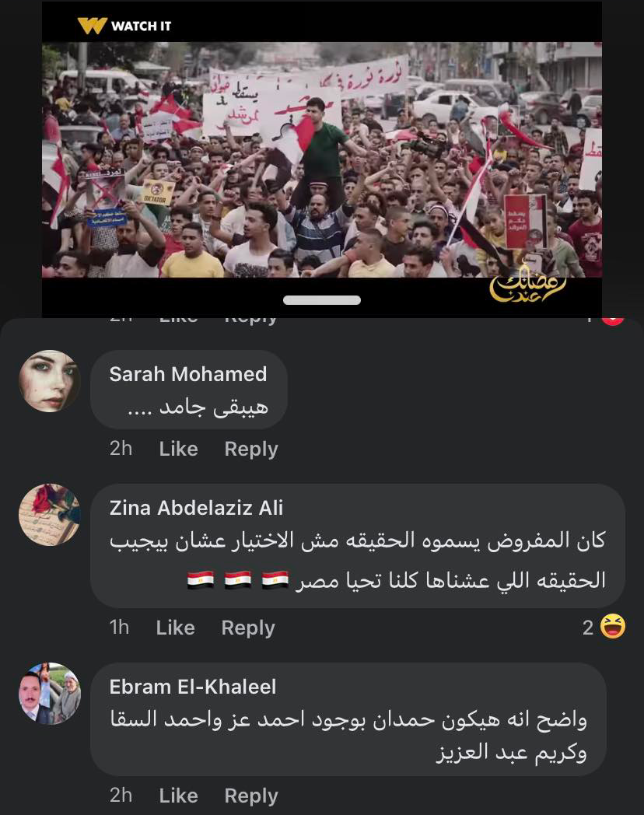This screenshot has height=815, width=644.
Task: View reaction count 2 on Zina's comment
Action: [588, 628]
